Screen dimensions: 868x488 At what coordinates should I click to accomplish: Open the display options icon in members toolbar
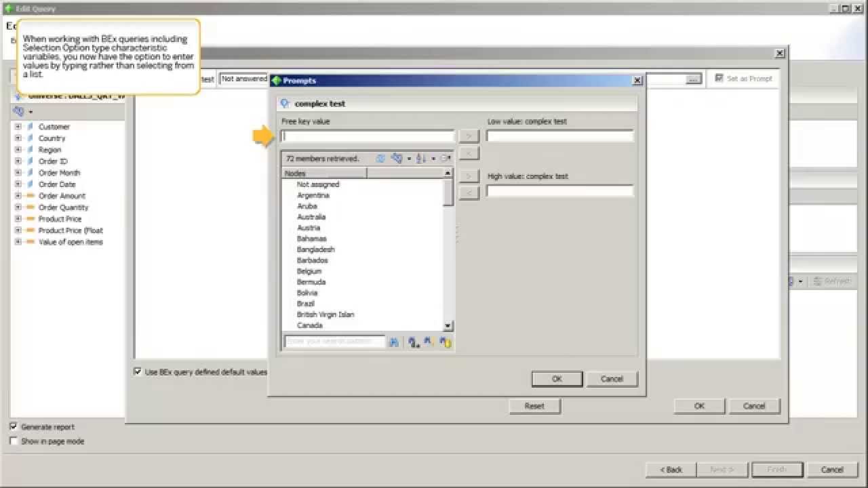pos(397,159)
